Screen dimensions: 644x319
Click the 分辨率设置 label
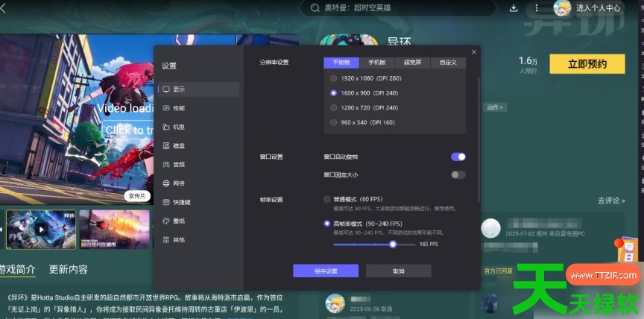click(274, 63)
